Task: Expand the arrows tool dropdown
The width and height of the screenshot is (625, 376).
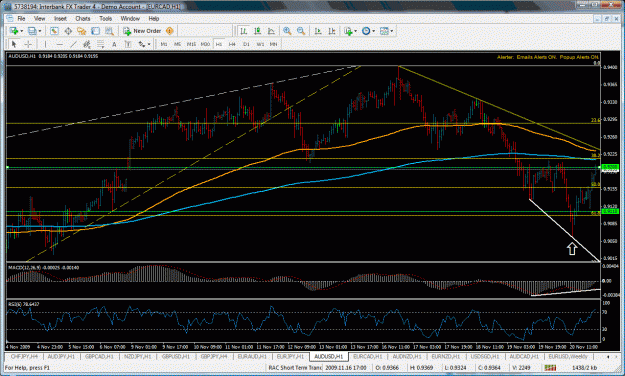Action: click(149, 44)
